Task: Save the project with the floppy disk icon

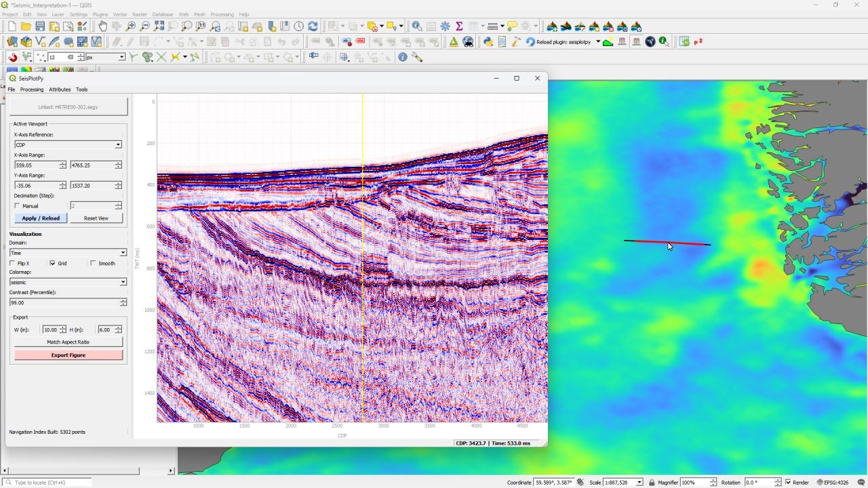Action: tap(40, 26)
